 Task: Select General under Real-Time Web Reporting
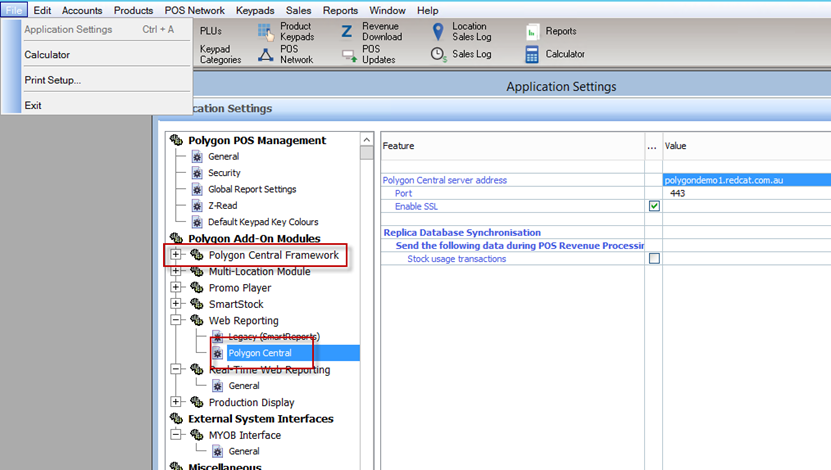[x=244, y=386]
